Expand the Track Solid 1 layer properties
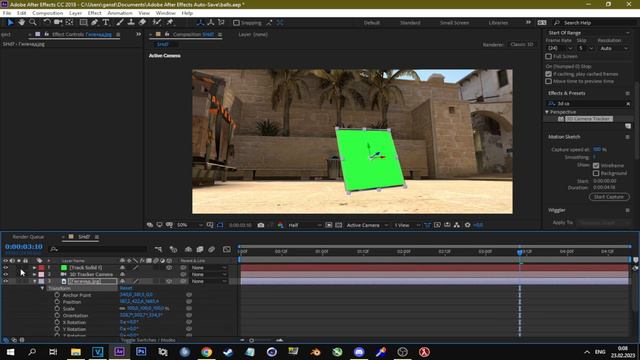This screenshot has width=640, height=360. (x=35, y=268)
